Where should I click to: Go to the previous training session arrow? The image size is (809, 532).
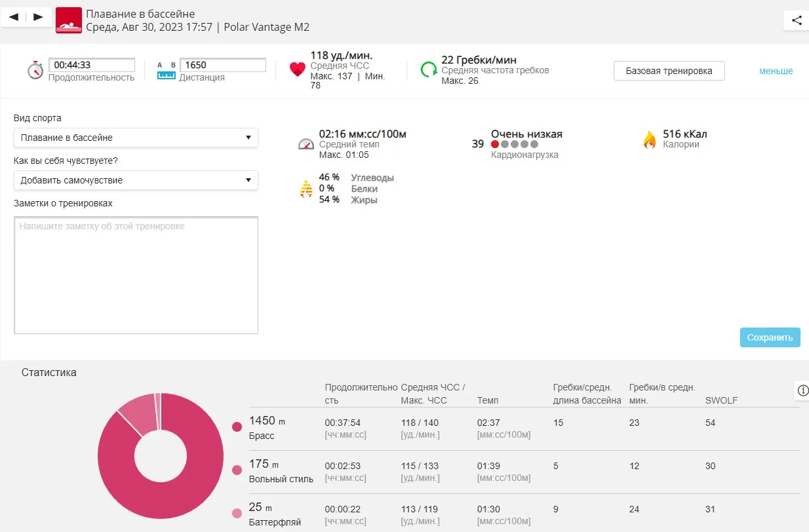(14, 17)
